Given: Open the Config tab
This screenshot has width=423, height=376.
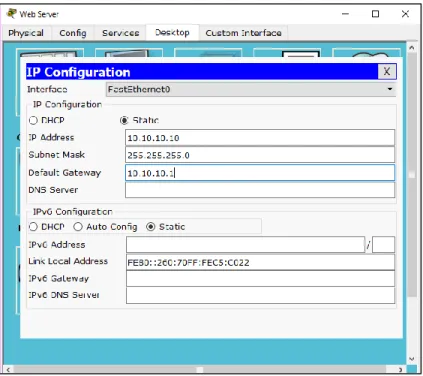Looking at the screenshot, I should pyautogui.click(x=73, y=33).
